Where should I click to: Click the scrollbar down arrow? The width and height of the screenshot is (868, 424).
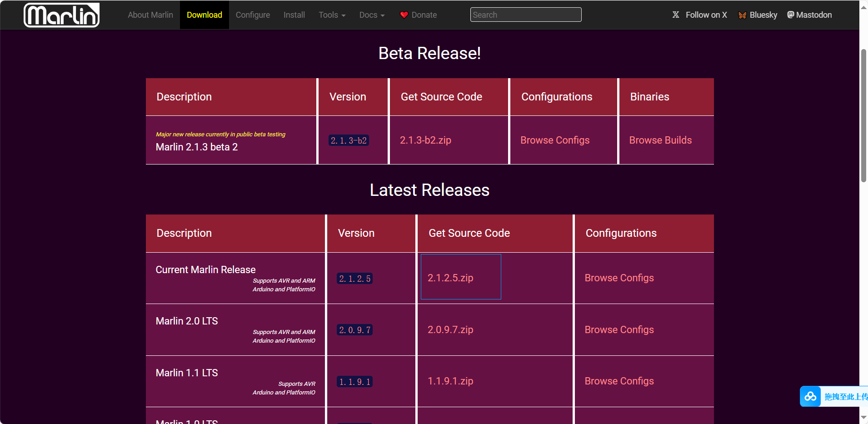tap(863, 417)
